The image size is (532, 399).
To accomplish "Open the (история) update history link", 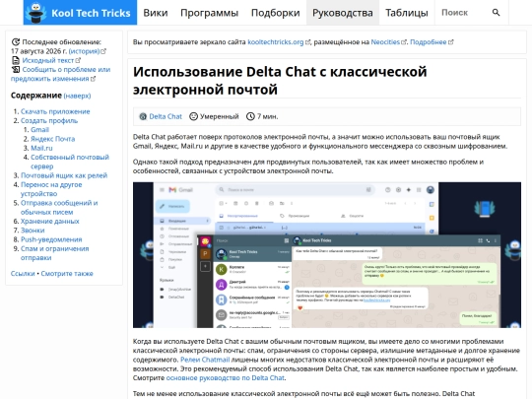I will tap(84, 51).
